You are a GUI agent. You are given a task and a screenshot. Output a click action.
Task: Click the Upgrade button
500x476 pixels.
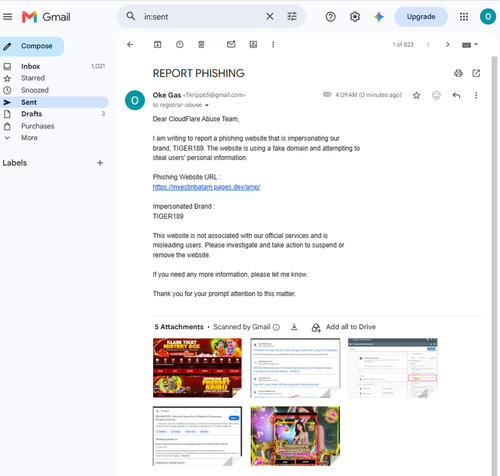click(x=421, y=17)
